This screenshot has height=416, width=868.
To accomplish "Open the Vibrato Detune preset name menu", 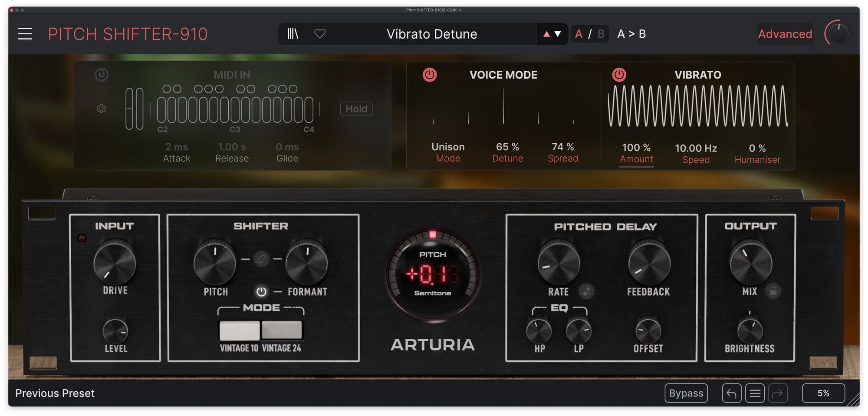I will point(431,34).
